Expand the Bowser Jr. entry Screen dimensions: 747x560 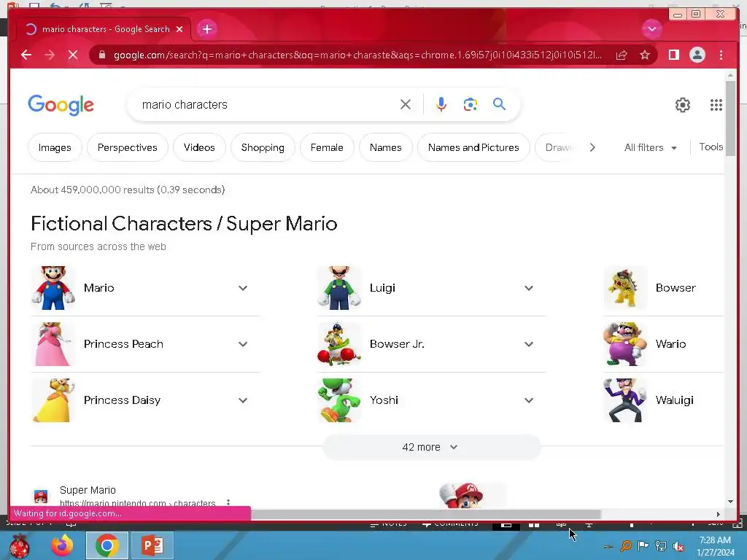pos(529,344)
